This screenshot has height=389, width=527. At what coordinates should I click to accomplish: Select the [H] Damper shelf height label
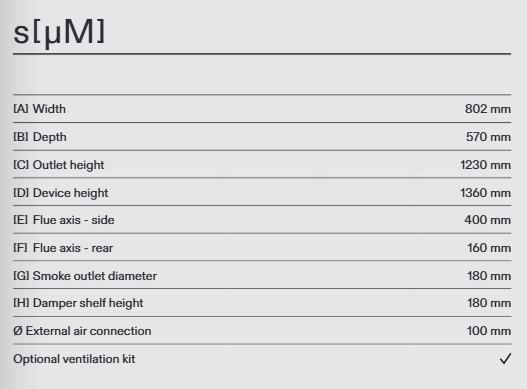(78, 303)
